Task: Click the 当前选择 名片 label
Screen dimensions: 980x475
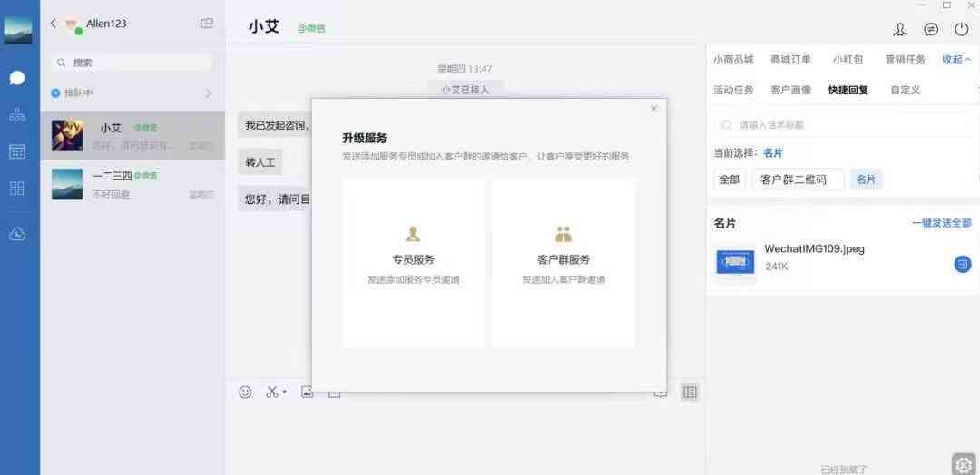Action: tap(748, 152)
